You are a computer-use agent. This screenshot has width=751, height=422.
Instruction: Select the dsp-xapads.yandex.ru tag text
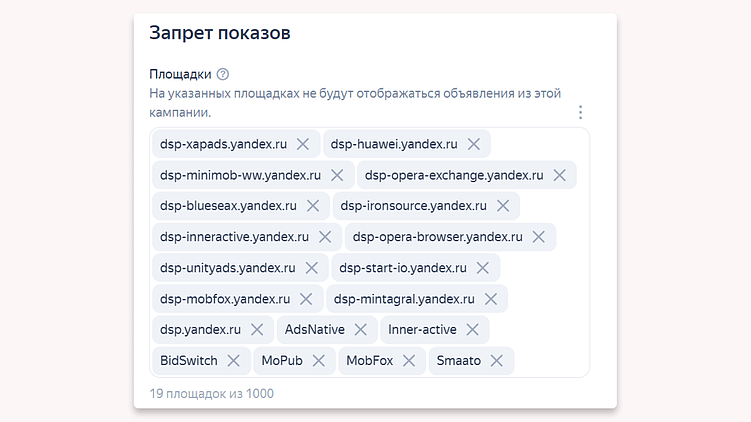coord(224,144)
